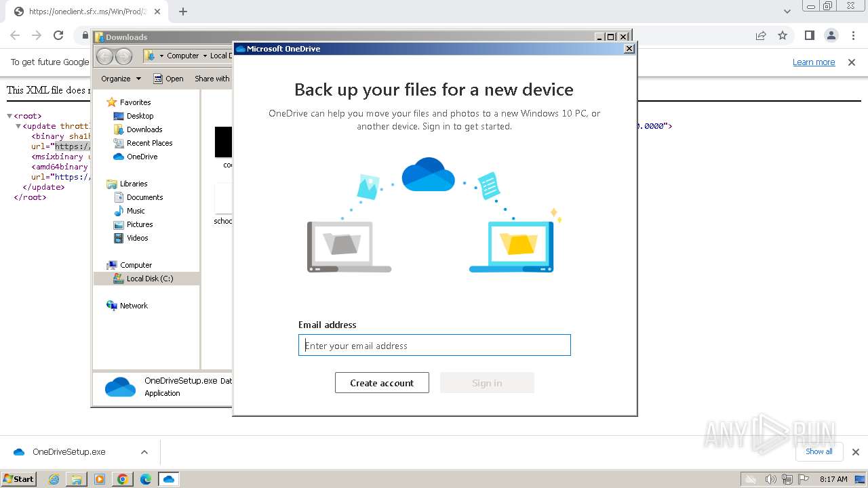
Task: Open Pictures library
Action: click(x=140, y=224)
